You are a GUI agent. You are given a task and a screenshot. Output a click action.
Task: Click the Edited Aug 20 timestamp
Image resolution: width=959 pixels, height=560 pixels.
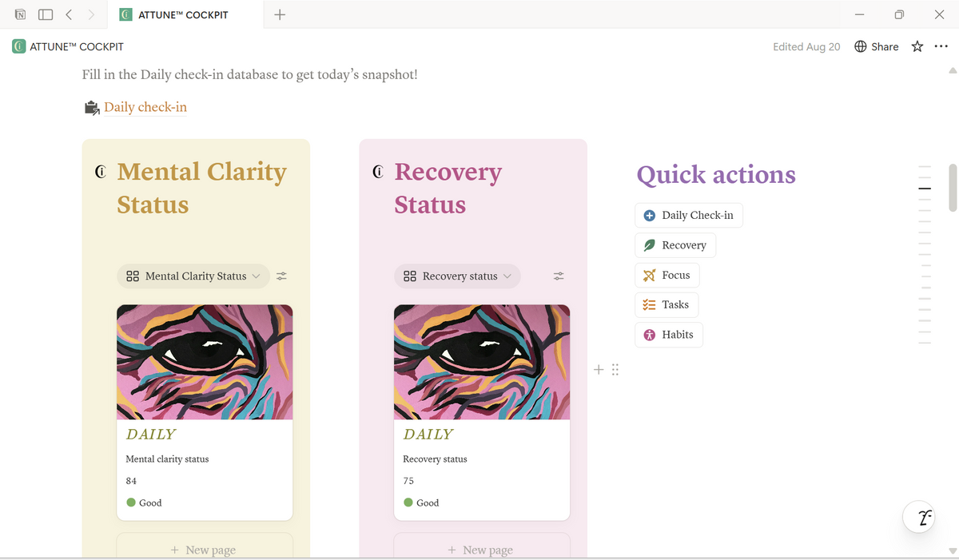click(x=806, y=46)
